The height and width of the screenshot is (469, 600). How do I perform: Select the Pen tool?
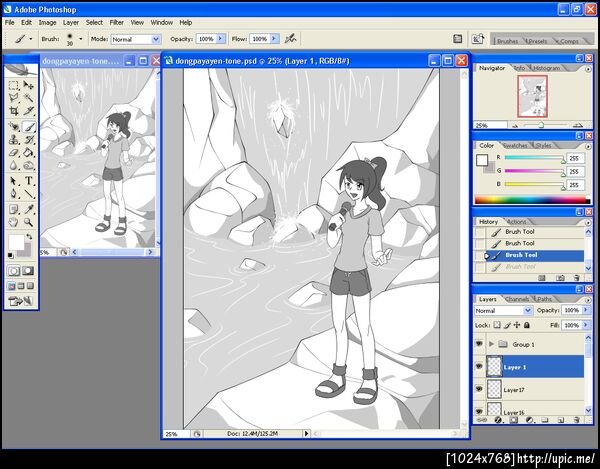pyautogui.click(x=14, y=194)
